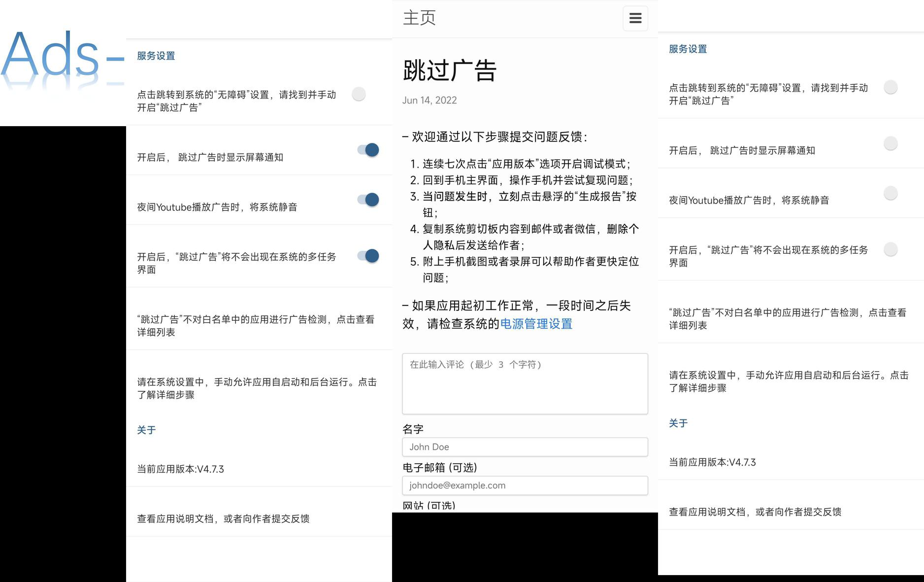Tap 当前应用版本 V4.7.3 in panel with active switches
The width and height of the screenshot is (924, 582).
click(181, 469)
